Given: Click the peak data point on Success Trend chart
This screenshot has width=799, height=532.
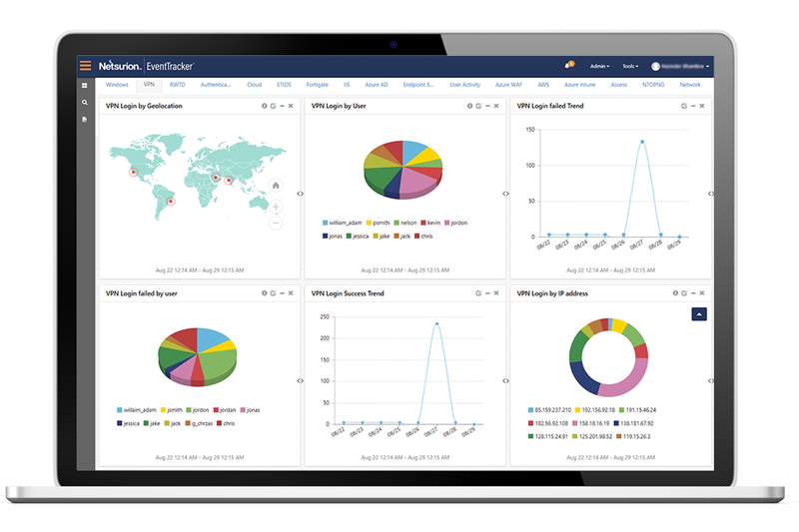Looking at the screenshot, I should pyautogui.click(x=436, y=323).
